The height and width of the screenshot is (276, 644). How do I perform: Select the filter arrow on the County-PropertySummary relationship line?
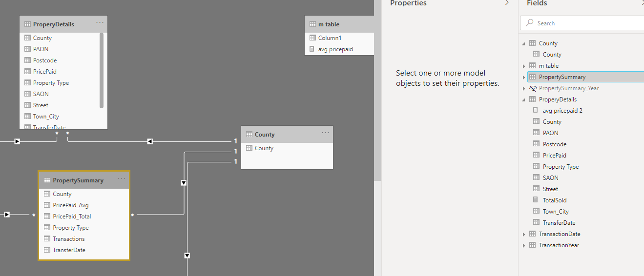tap(184, 183)
